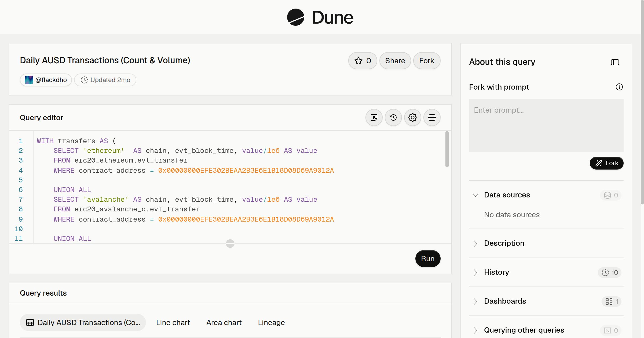Show info about Fork with prompt
The image size is (644, 338).
point(619,87)
